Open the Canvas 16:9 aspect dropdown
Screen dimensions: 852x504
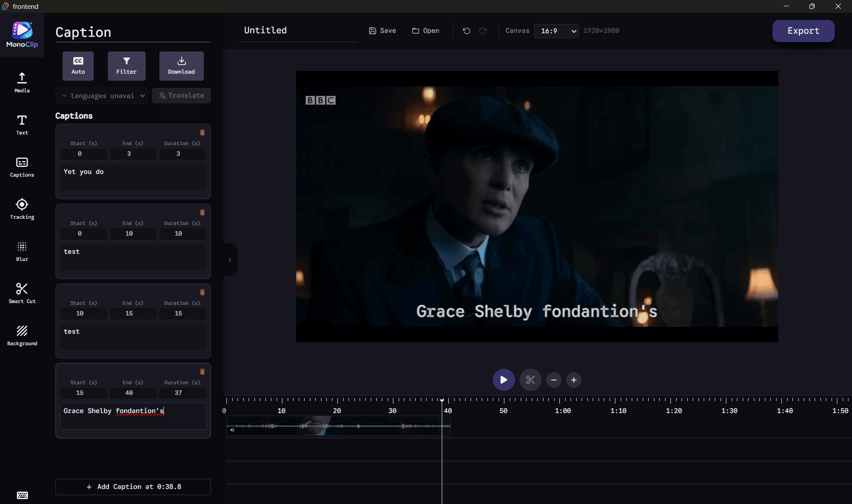pyautogui.click(x=556, y=31)
